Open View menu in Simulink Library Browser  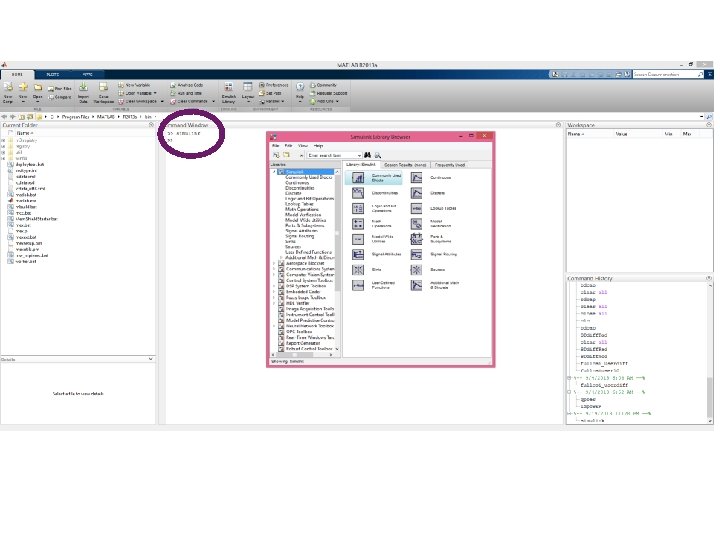click(x=303, y=146)
